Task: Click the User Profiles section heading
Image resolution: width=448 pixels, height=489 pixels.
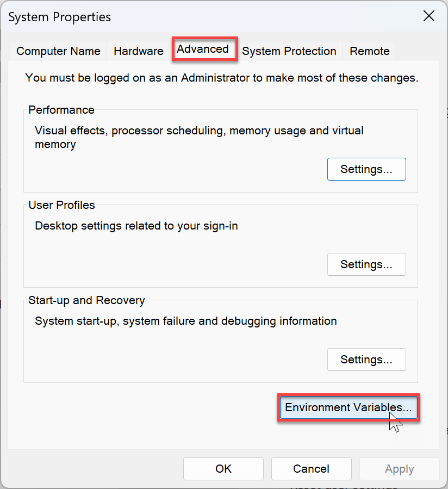Action: (x=62, y=205)
